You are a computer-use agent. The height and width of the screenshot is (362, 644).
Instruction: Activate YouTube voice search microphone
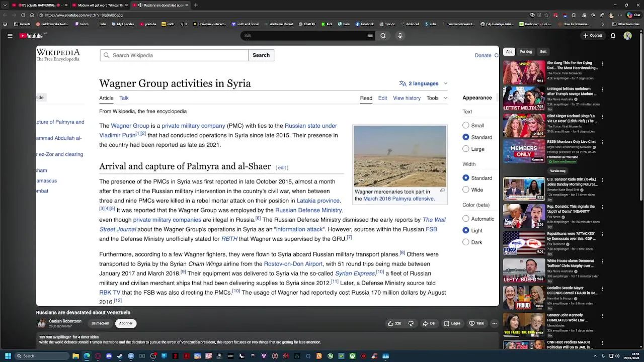click(400, 36)
